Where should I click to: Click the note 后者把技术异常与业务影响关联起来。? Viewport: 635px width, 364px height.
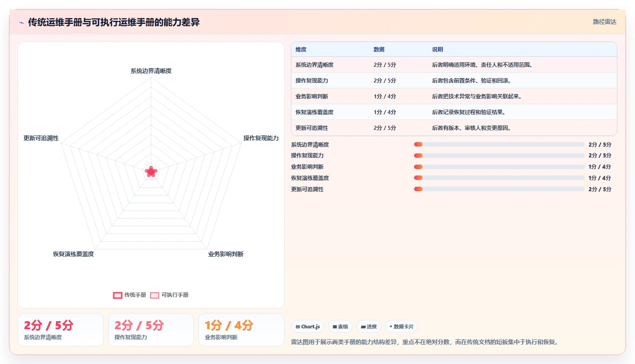[x=477, y=97]
